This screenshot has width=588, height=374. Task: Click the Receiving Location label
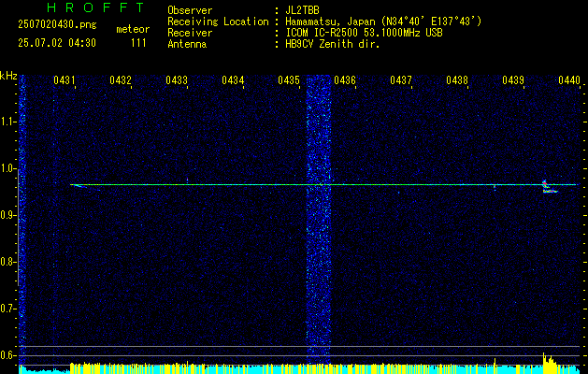(218, 22)
